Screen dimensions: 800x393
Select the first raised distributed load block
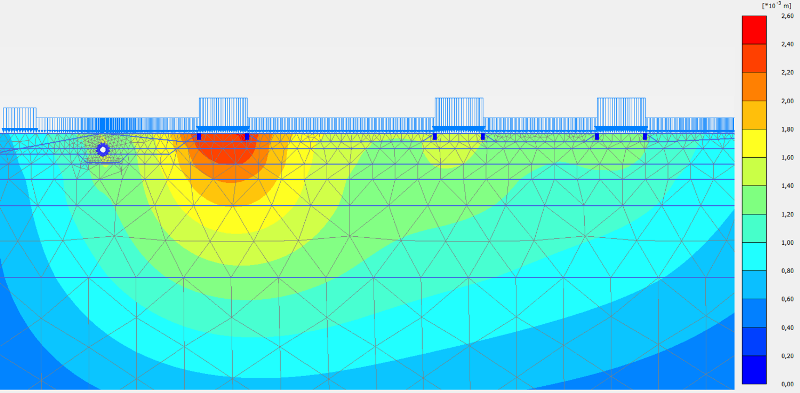223,112
